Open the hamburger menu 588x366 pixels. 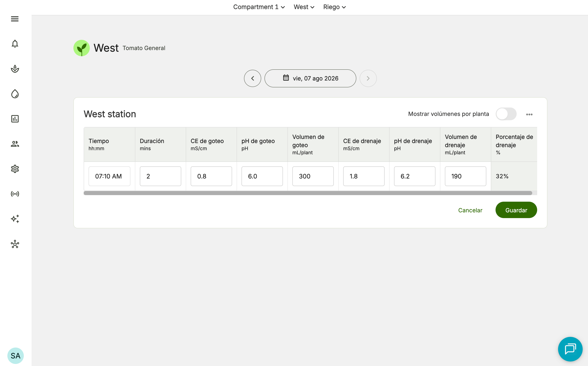point(15,19)
